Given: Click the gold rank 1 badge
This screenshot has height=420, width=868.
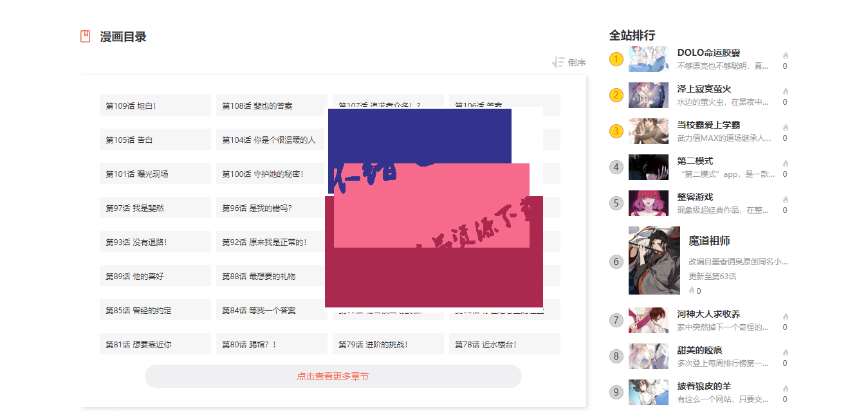Looking at the screenshot, I should pos(616,59).
